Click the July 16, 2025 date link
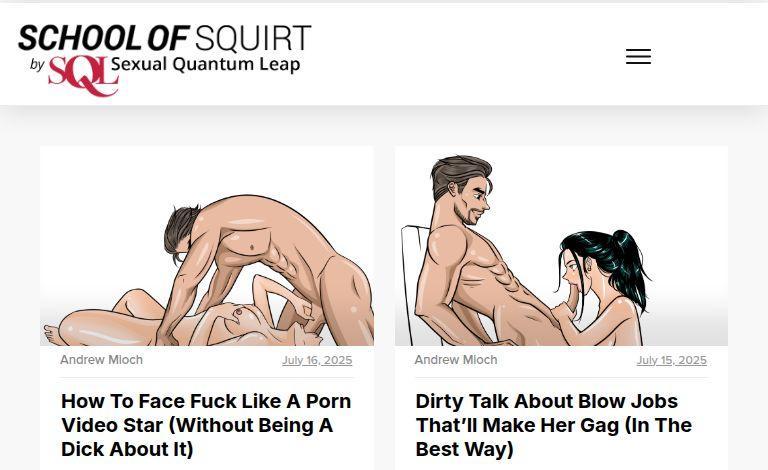This screenshot has height=470, width=768. point(317,360)
